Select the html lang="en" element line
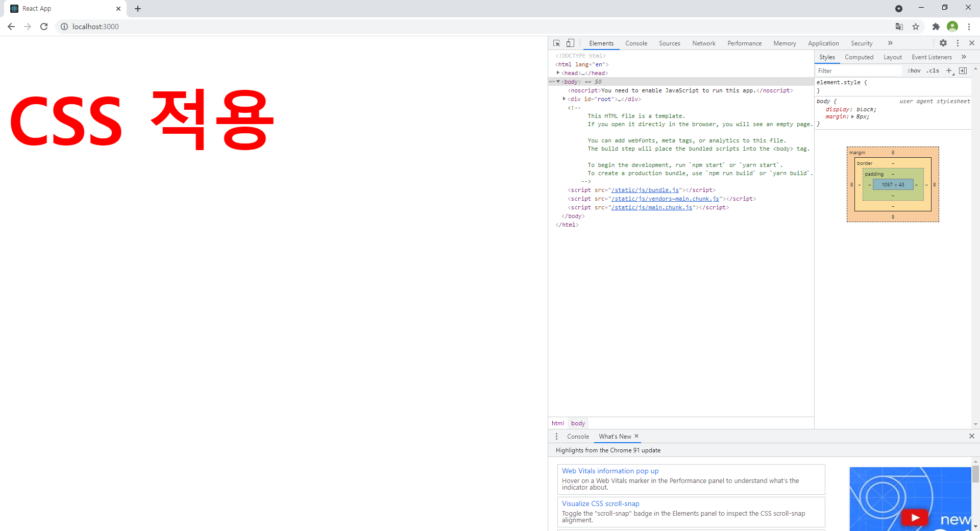The width and height of the screenshot is (980, 531). click(582, 64)
